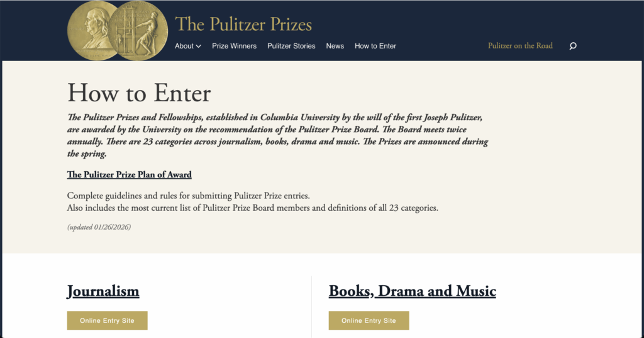
Task: Open the search magnifier icon
Action: pos(572,46)
